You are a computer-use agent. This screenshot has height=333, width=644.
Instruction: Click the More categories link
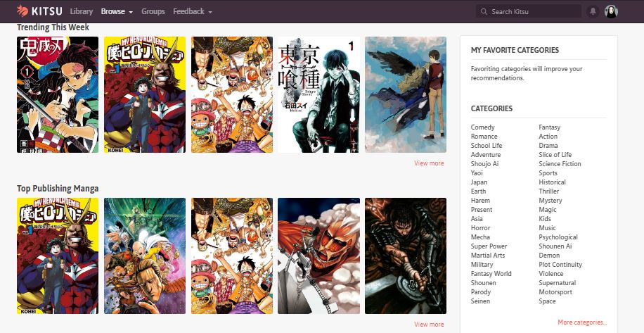coord(582,322)
